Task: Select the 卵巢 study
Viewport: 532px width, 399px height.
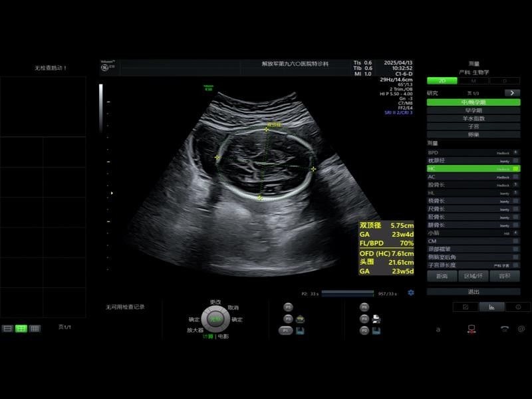Action: 473,134
